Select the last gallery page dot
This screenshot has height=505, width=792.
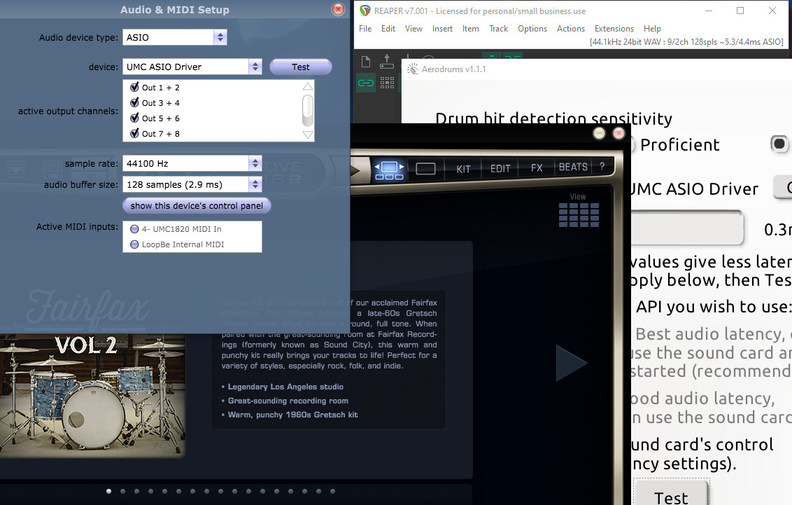click(x=332, y=491)
